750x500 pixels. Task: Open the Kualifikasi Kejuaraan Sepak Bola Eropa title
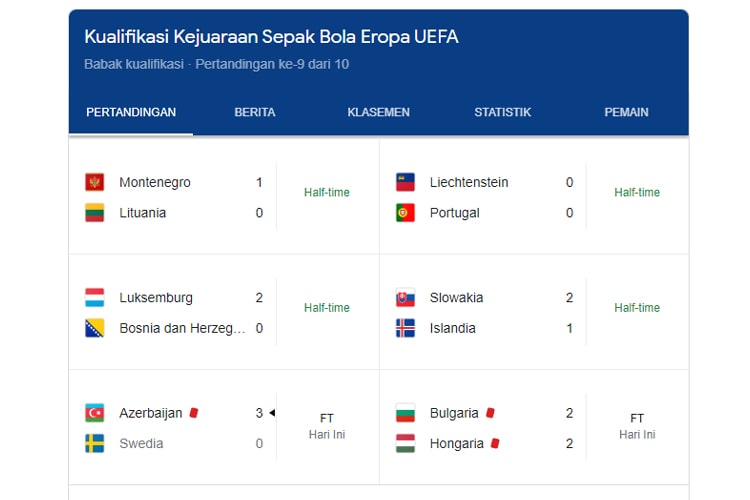pyautogui.click(x=272, y=37)
